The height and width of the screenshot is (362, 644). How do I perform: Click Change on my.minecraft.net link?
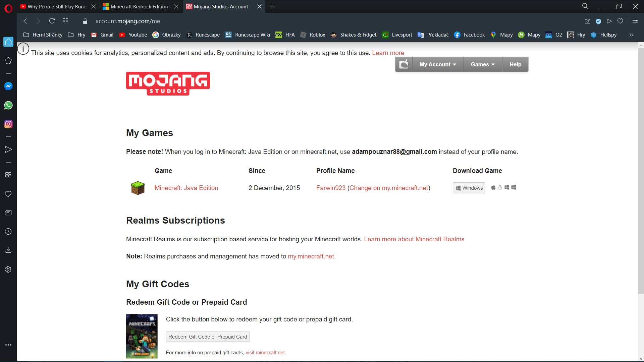click(389, 188)
